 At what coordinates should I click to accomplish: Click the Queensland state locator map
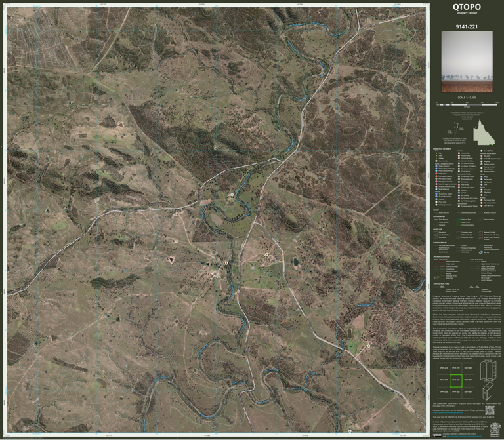tap(484, 132)
